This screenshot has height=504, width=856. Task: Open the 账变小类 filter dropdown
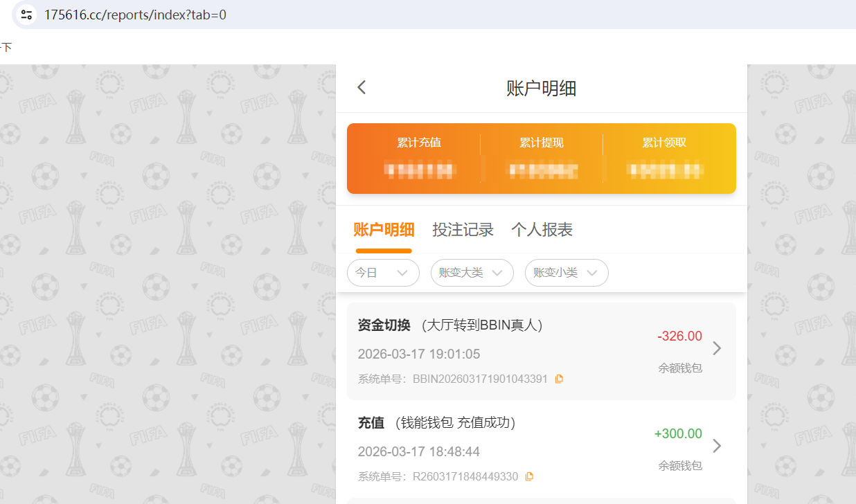tap(566, 273)
